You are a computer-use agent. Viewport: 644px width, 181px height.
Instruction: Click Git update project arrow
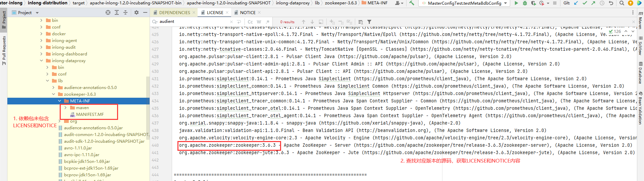pyautogui.click(x=576, y=3)
